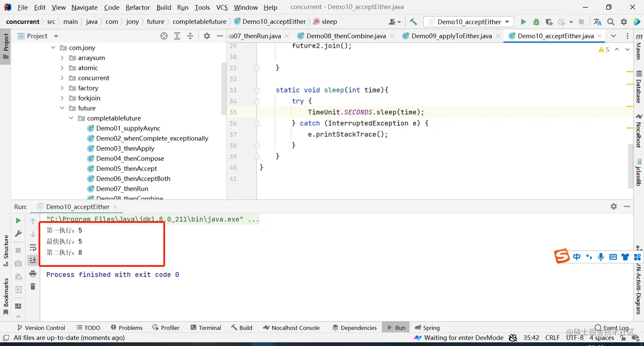Hide the Run tool window

point(627,206)
